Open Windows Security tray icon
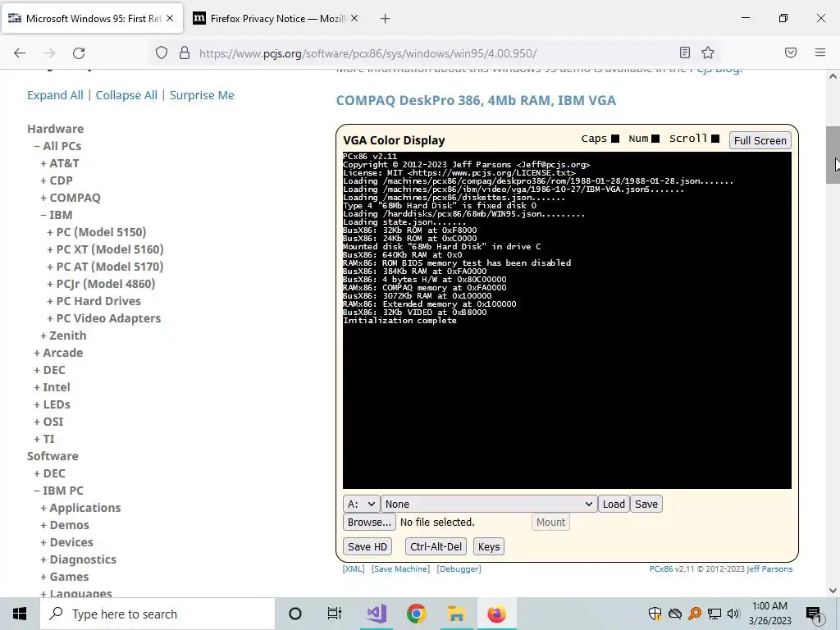 tap(655, 614)
